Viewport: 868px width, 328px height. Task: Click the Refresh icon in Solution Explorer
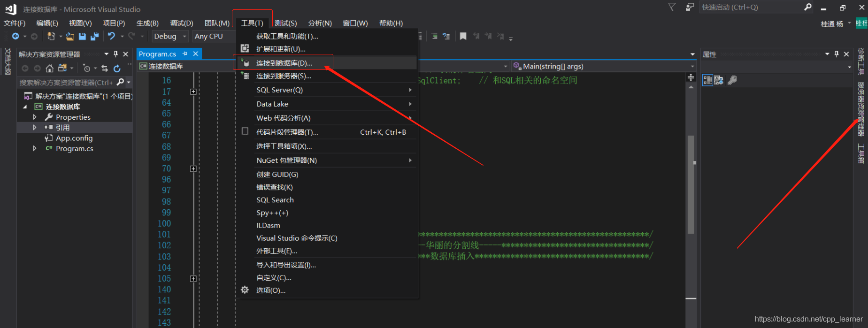[x=117, y=69]
